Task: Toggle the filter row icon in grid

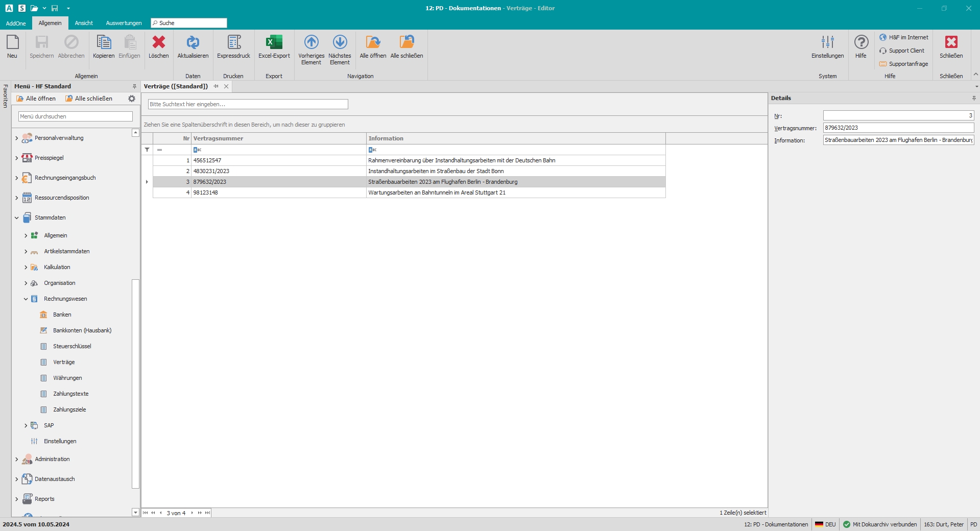Action: 147,150
